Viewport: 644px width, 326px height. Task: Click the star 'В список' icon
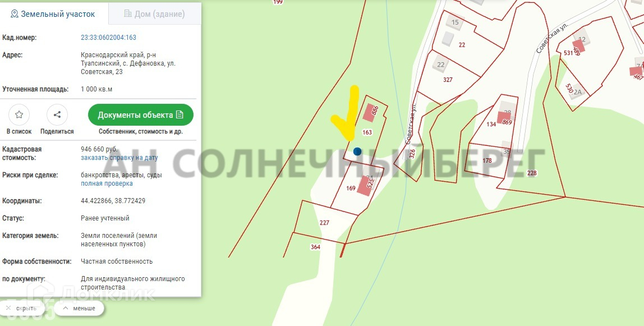19,115
